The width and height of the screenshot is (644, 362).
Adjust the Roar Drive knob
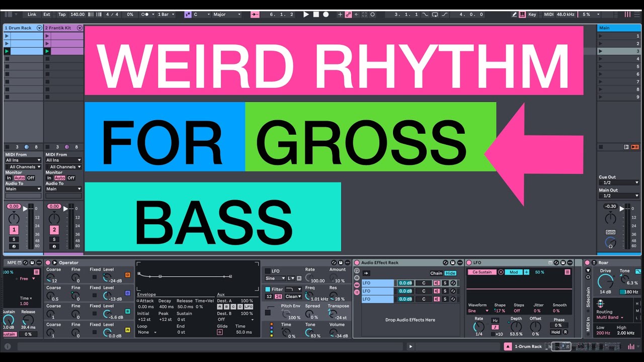point(606,282)
